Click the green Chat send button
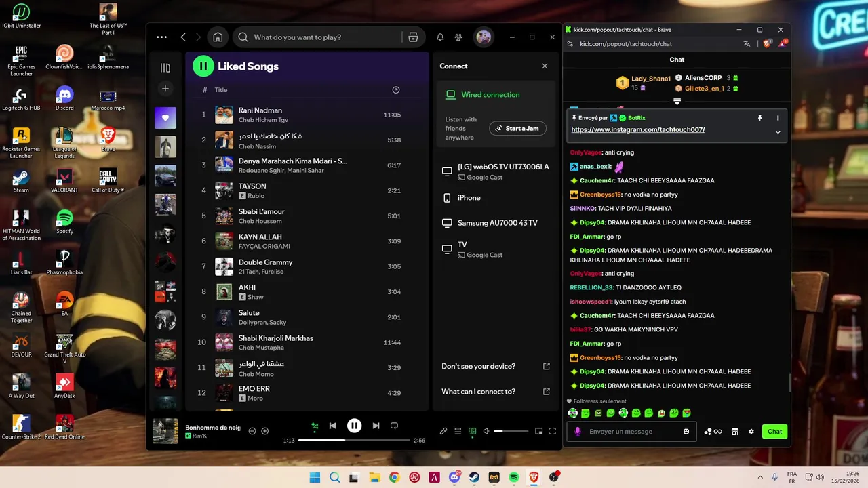The height and width of the screenshot is (488, 868). [774, 432]
